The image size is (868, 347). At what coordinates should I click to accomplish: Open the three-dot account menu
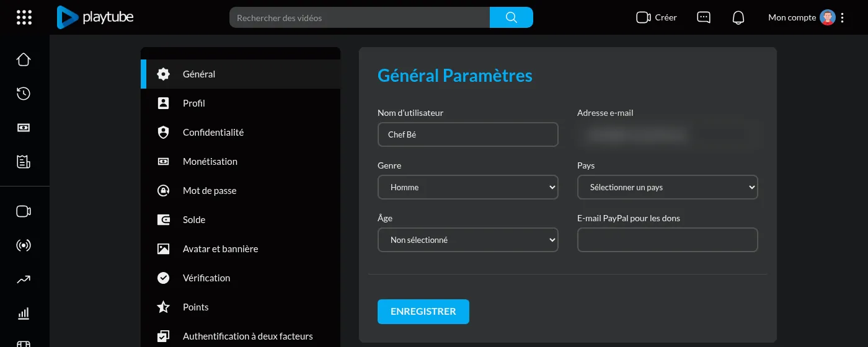[842, 17]
